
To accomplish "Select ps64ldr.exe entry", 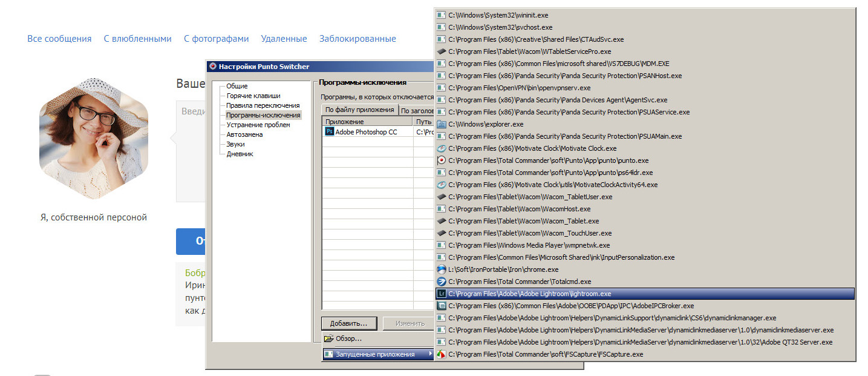I will [x=645, y=173].
